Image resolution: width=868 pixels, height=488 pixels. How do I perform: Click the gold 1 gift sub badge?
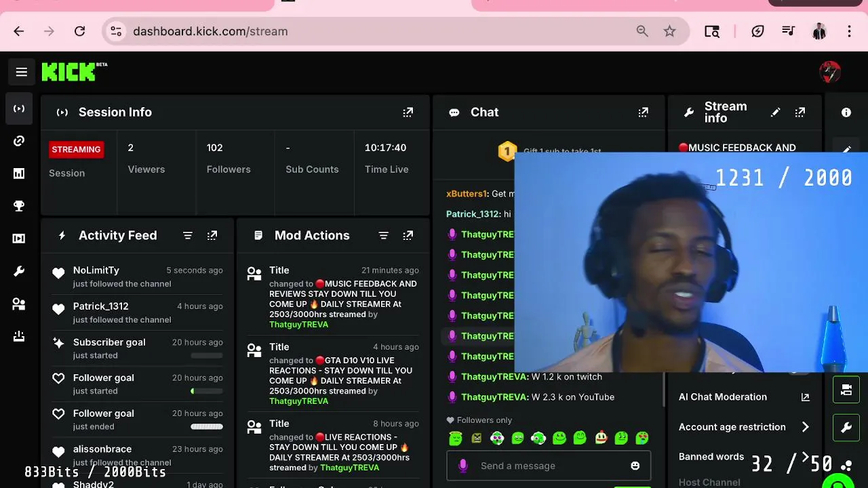tap(507, 151)
